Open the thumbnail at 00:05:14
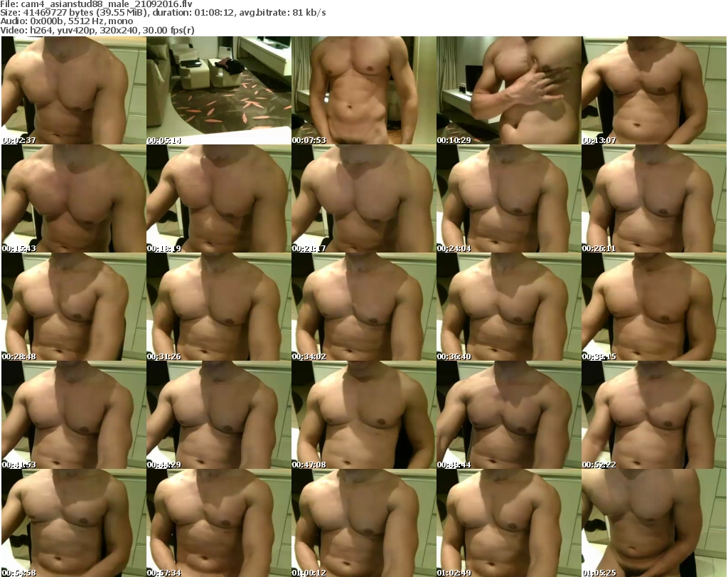The image size is (728, 577). click(x=219, y=90)
